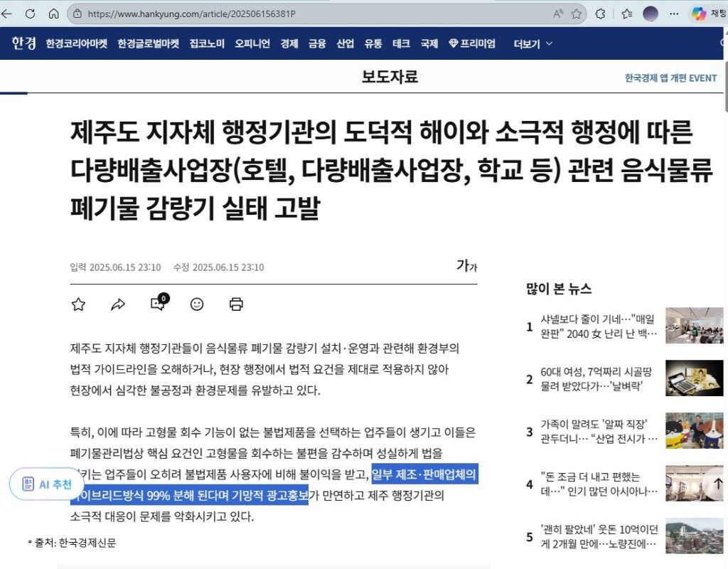
Task: Click the read aloud icon in address bar
Action: pyautogui.click(x=558, y=14)
